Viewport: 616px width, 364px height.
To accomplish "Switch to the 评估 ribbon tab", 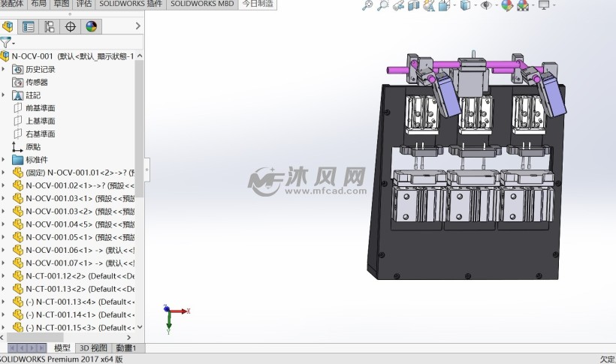I will (85, 4).
